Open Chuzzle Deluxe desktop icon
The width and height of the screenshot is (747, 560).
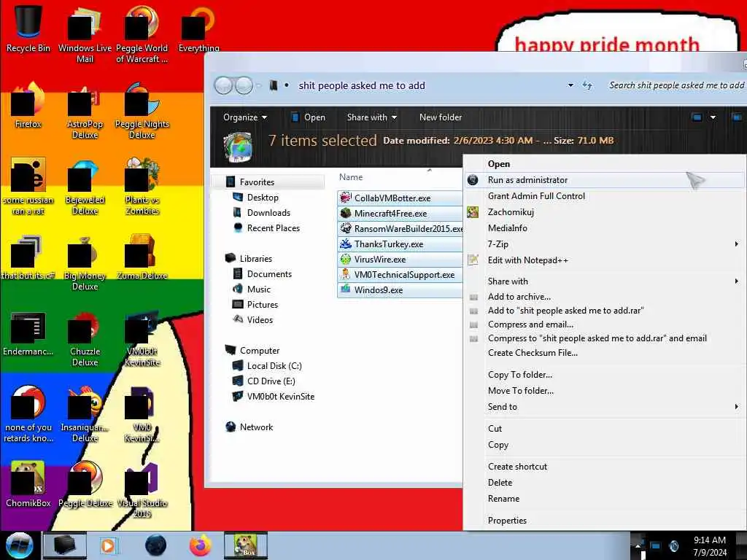tap(85, 338)
